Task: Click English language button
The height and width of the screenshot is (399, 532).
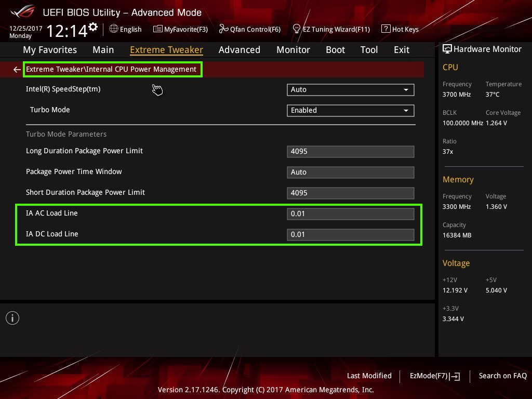Action: click(126, 29)
